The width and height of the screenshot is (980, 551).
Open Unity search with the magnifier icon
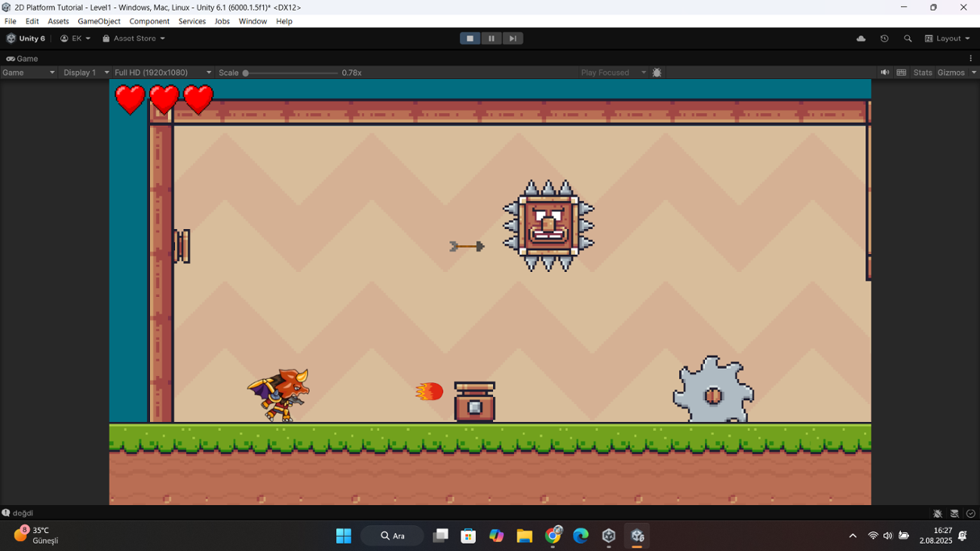coord(907,38)
